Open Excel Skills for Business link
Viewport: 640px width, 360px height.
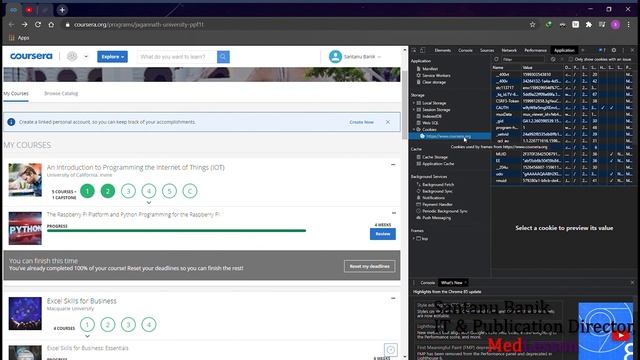[82, 301]
